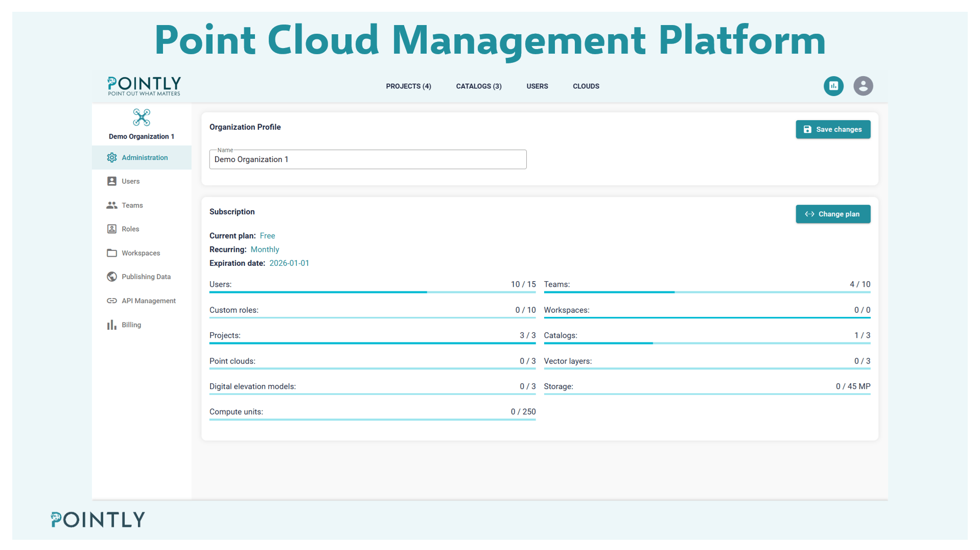
Task: Click the API Management link icon
Action: coord(112,301)
